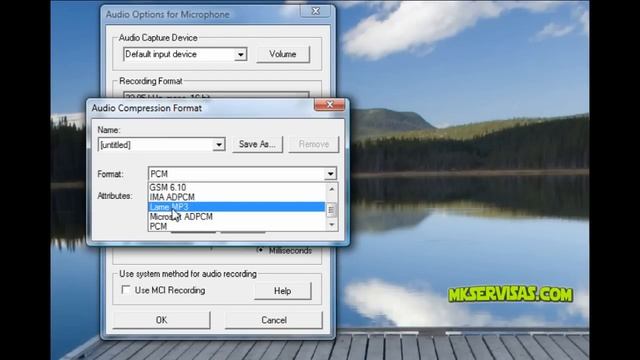The height and width of the screenshot is (360, 640).
Task: Open the Format combo box arrow
Action: [x=330, y=174]
